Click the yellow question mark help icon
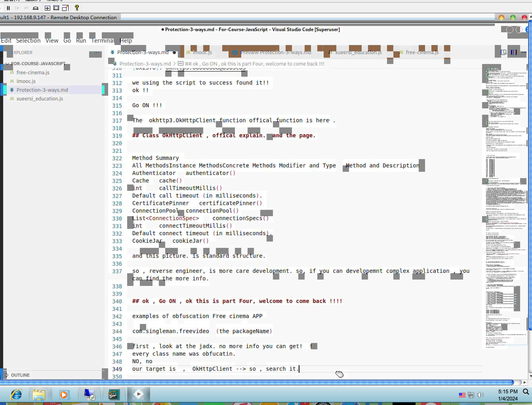The image size is (532, 405). point(77,8)
